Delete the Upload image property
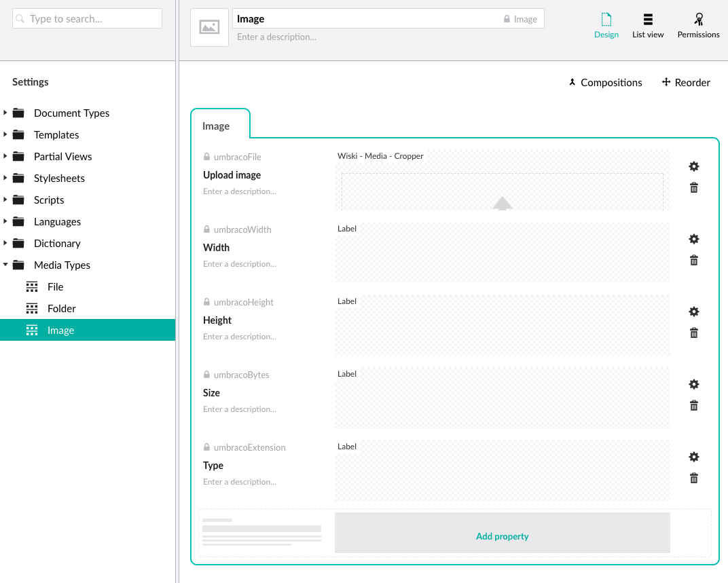 (x=693, y=188)
